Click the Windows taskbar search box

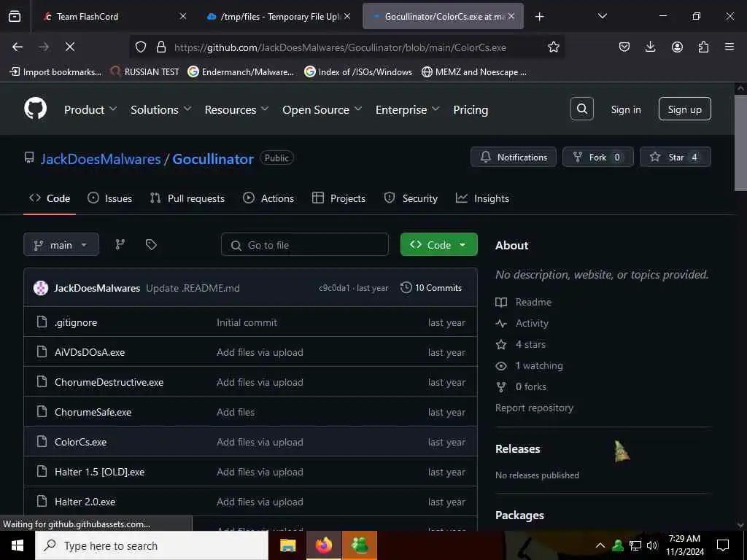click(152, 545)
